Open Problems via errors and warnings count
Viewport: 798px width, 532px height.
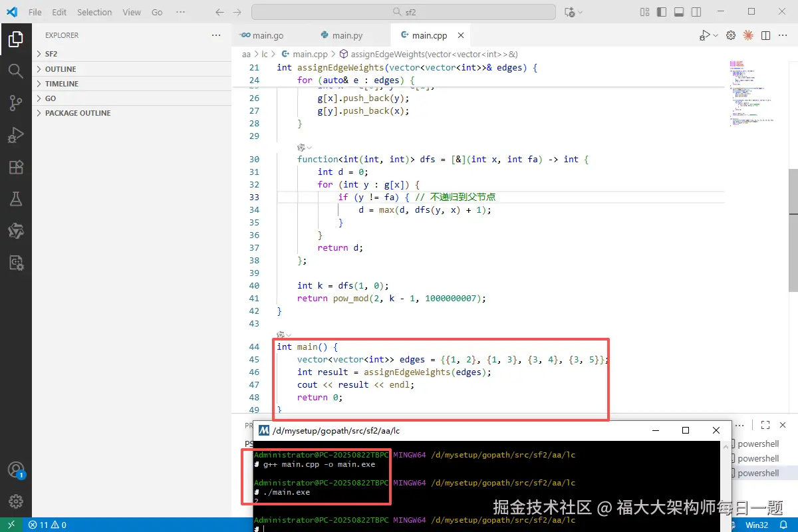point(47,525)
